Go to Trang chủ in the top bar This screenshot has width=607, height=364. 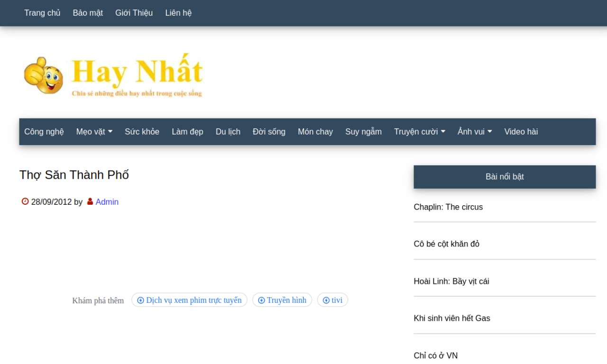click(42, 13)
